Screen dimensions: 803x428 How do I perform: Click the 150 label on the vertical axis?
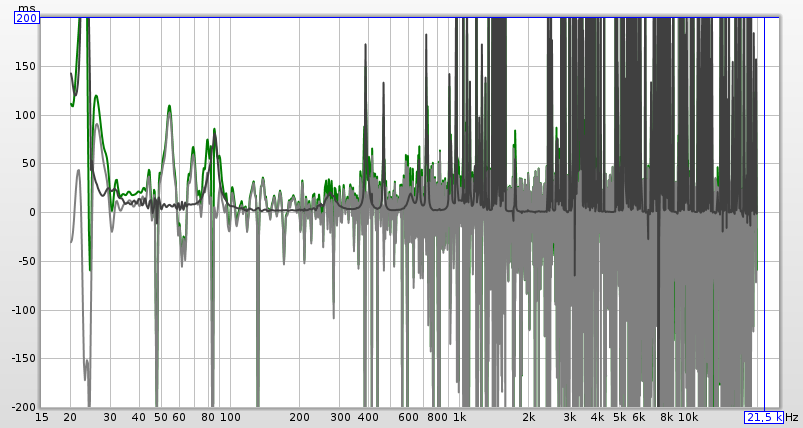[x=26, y=67]
